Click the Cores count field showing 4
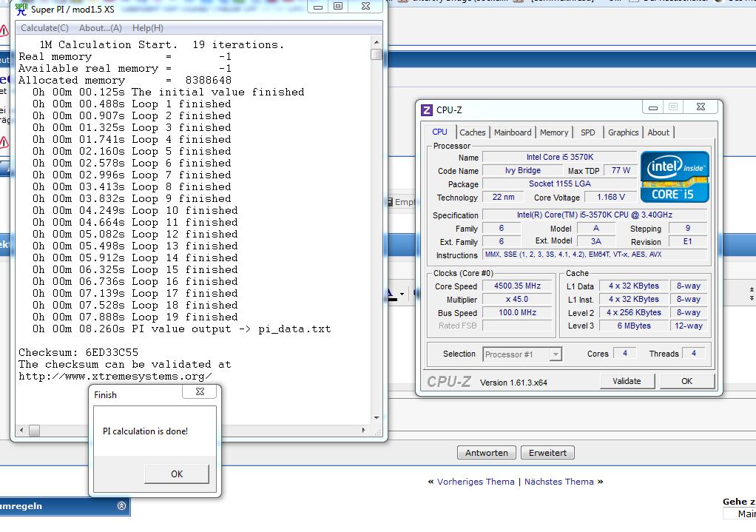This screenshot has width=756, height=532. point(625,354)
